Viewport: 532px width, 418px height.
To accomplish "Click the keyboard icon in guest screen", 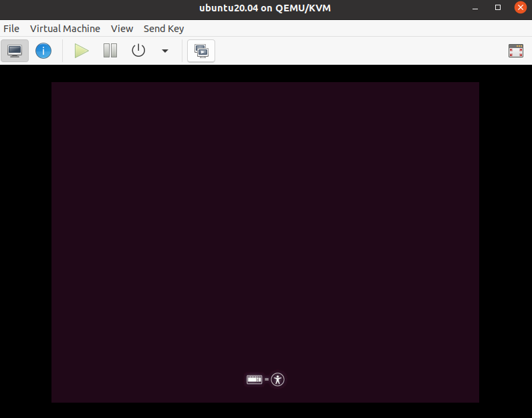I will (x=254, y=379).
